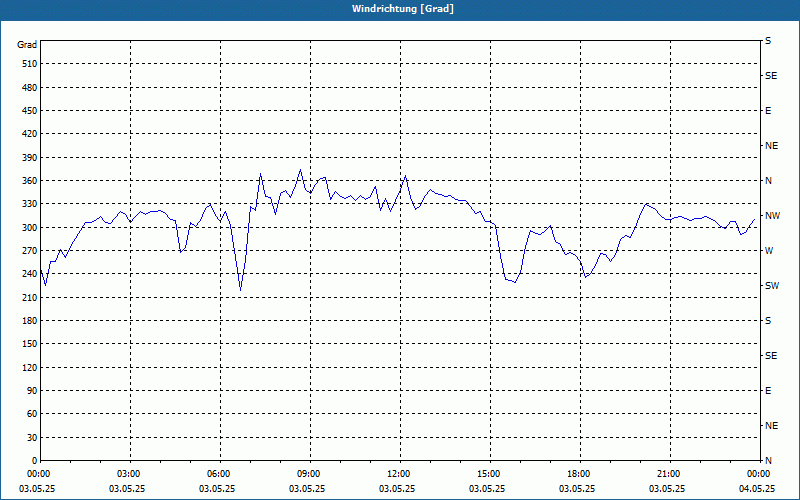This screenshot has width=800, height=500.
Task: Click the 450 degree axis label
Action: (x=30, y=111)
